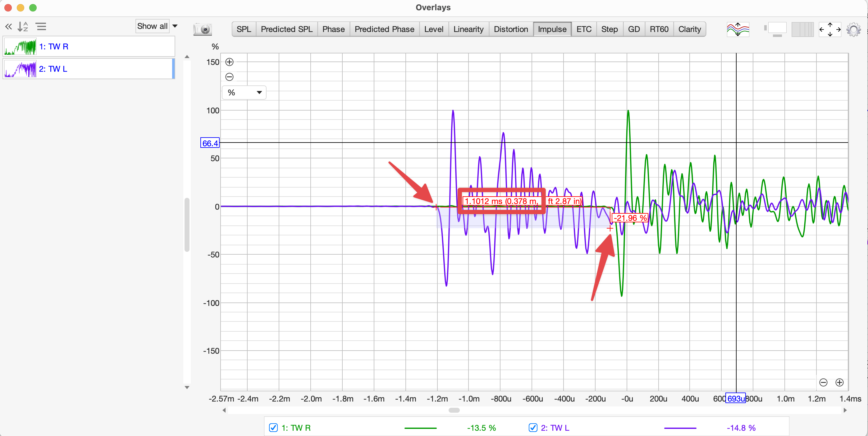
Task: Uncheck the TW R trace checkbox
Action: pos(273,428)
